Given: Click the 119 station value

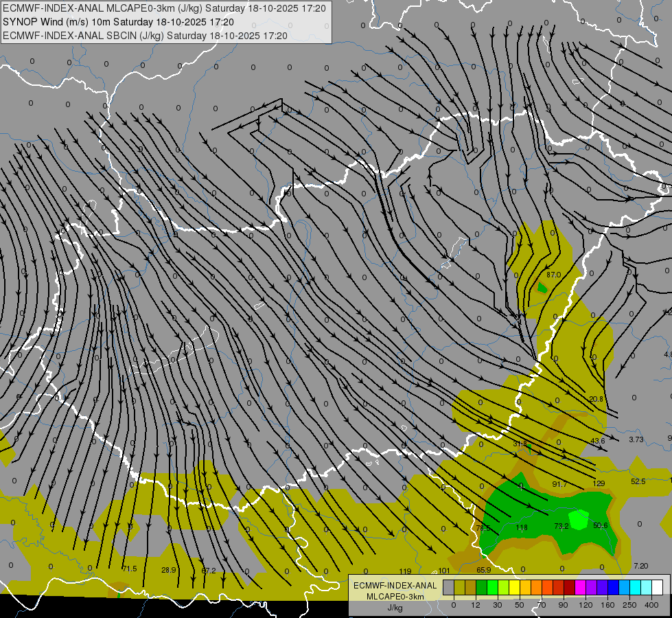Looking at the screenshot, I should [405, 571].
